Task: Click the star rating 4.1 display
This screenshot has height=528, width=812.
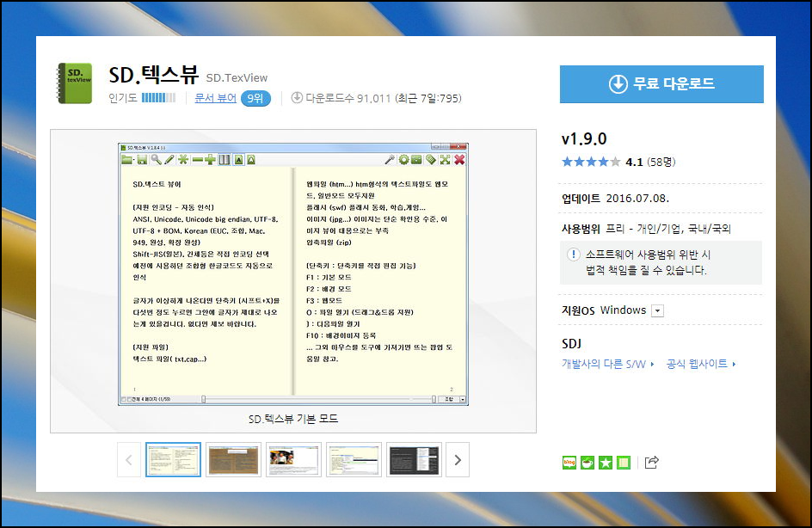Action: (618, 162)
